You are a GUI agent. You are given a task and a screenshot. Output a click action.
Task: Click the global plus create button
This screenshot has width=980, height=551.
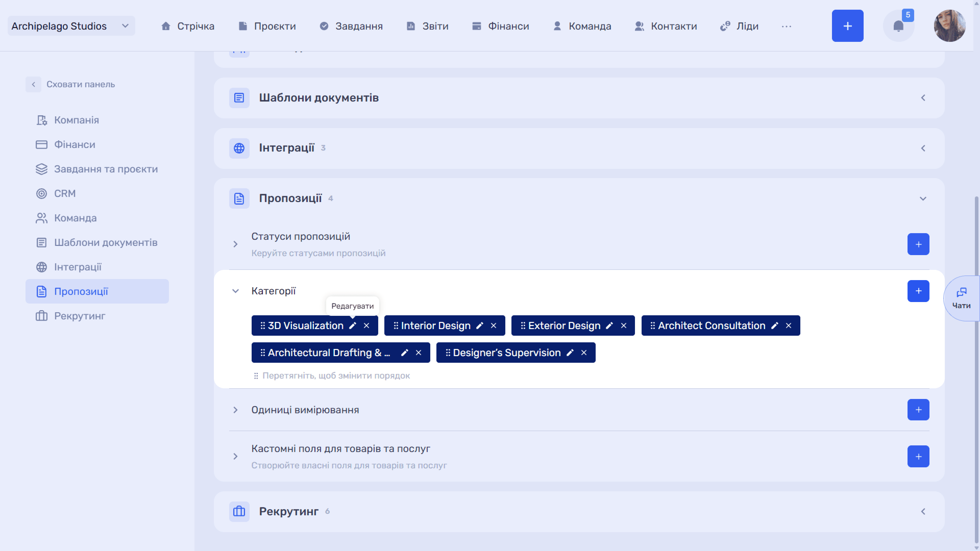848,26
